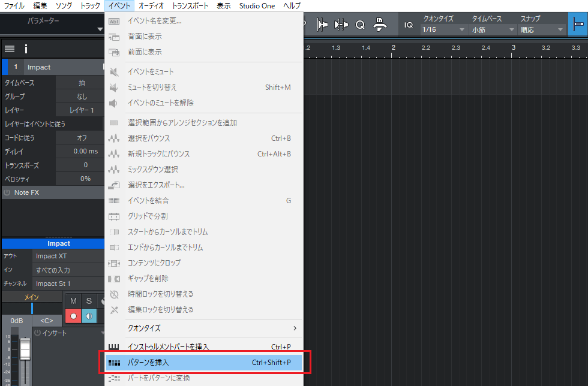Click the IQ input quantize button
Viewport: 588px width, 386px height.
coord(409,25)
